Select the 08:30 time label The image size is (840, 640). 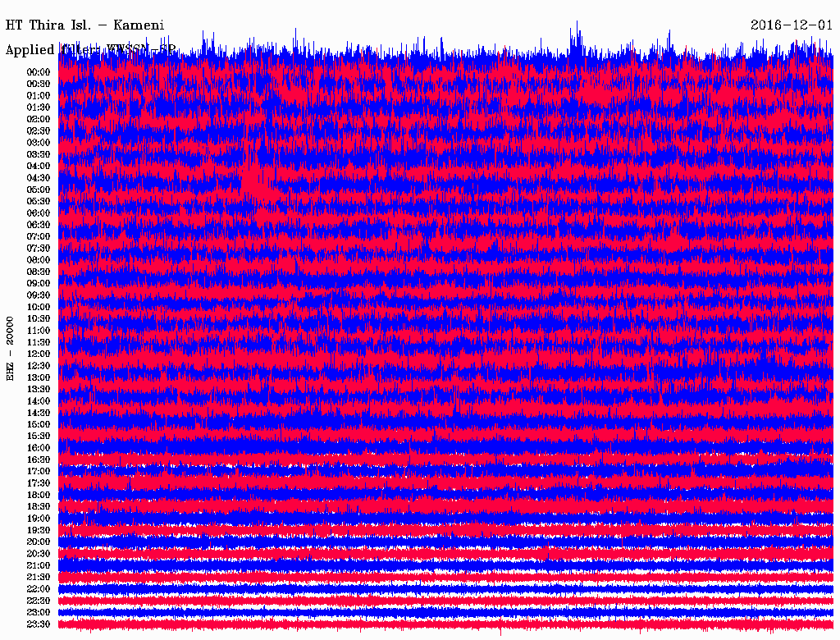pos(39,272)
